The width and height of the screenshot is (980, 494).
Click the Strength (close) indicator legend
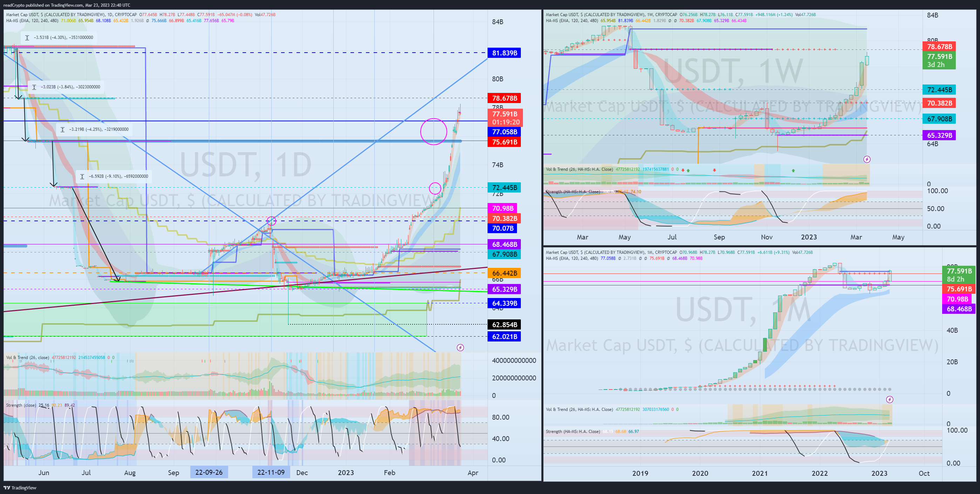pyautogui.click(x=40, y=405)
